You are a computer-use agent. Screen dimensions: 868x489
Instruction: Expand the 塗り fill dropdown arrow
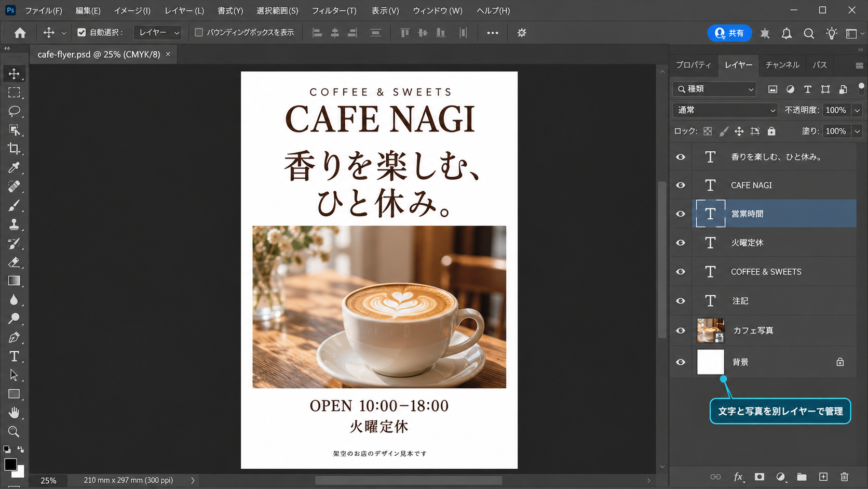(857, 131)
